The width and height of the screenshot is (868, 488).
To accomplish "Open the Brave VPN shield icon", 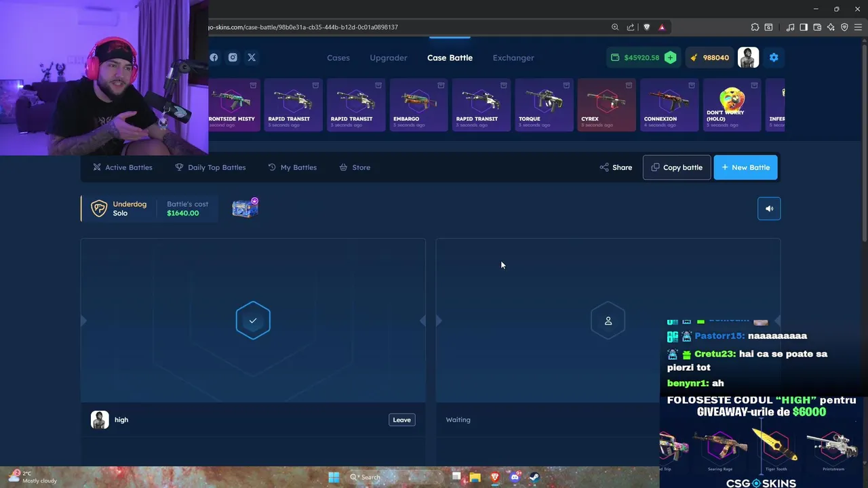I will (x=844, y=27).
